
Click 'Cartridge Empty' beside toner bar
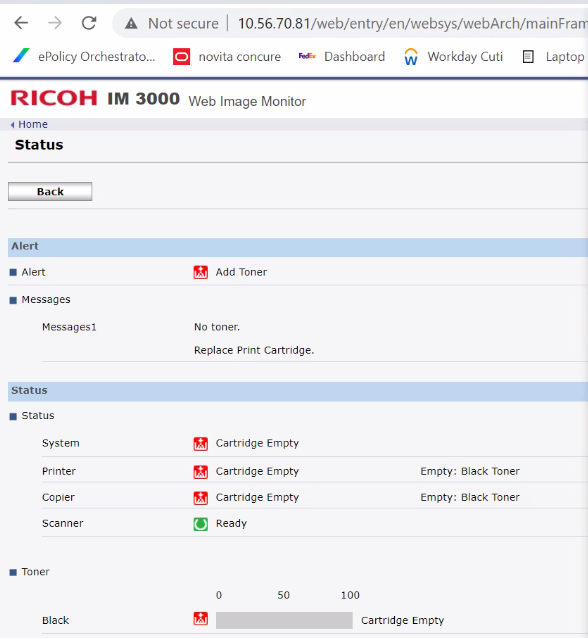click(402, 621)
